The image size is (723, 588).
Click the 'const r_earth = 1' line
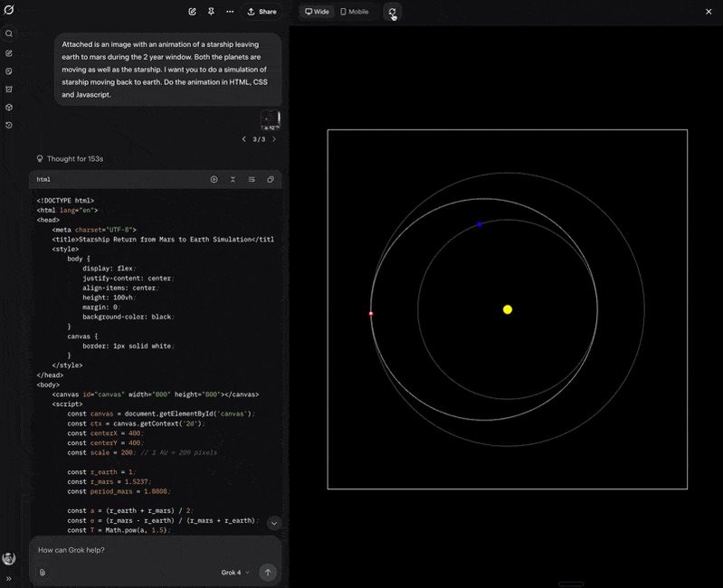101,472
